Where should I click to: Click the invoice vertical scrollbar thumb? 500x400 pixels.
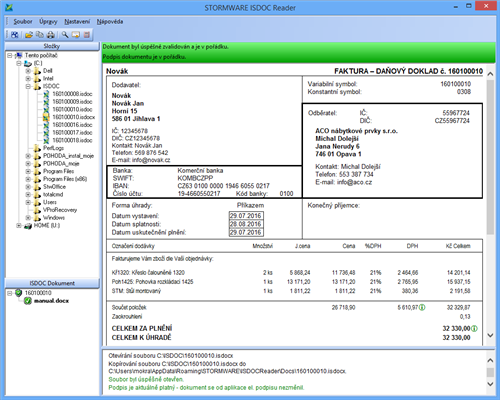tap(490, 157)
